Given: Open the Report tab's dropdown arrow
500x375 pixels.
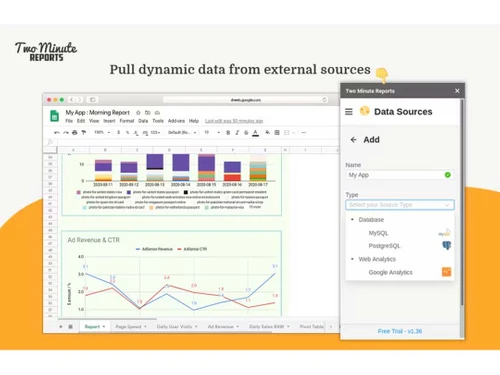Looking at the screenshot, I should click(104, 327).
